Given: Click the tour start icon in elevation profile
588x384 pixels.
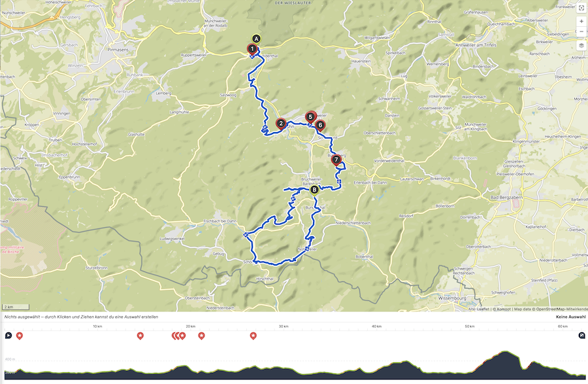Looking at the screenshot, I should pyautogui.click(x=8, y=336).
